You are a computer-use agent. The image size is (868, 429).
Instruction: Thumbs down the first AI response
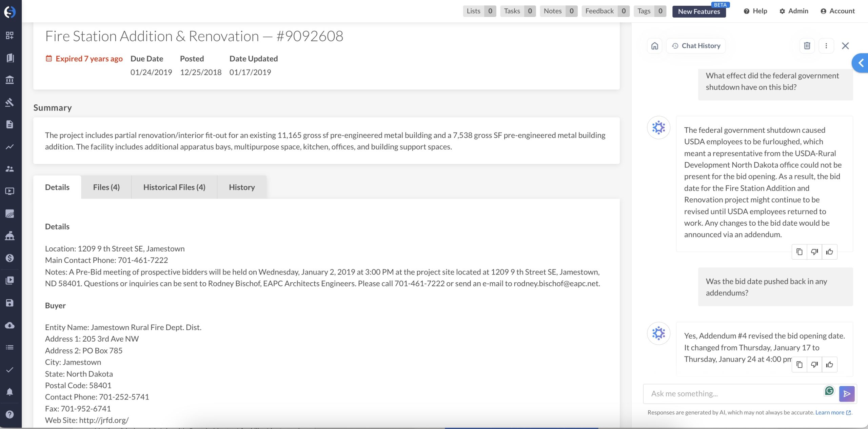coord(814,252)
